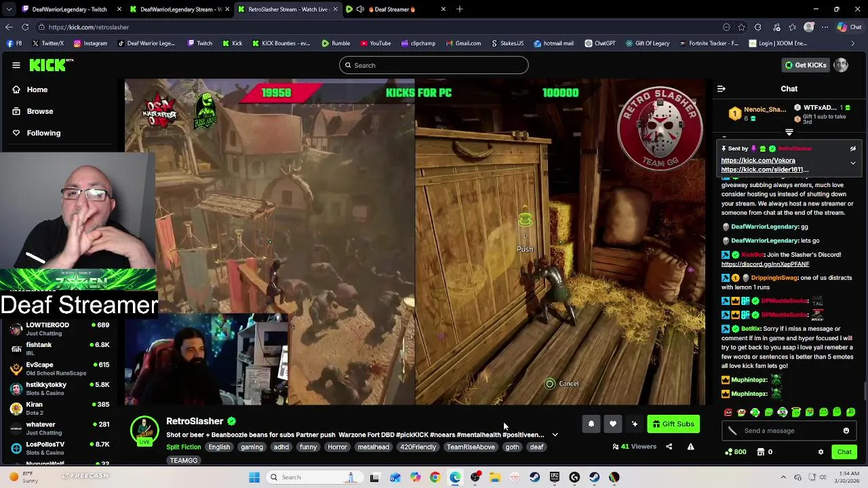This screenshot has width=868, height=488.
Task: Click the sparkle subscribe icon
Action: coord(635,424)
